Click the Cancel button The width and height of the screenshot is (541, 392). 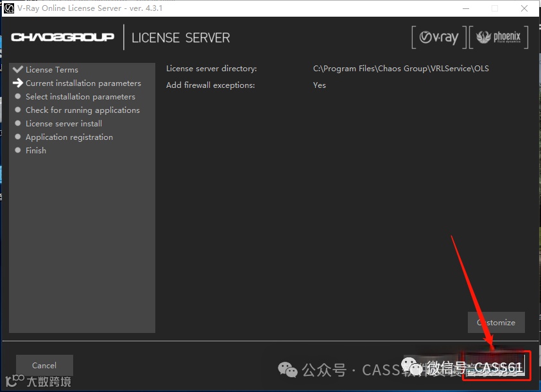[x=44, y=365]
